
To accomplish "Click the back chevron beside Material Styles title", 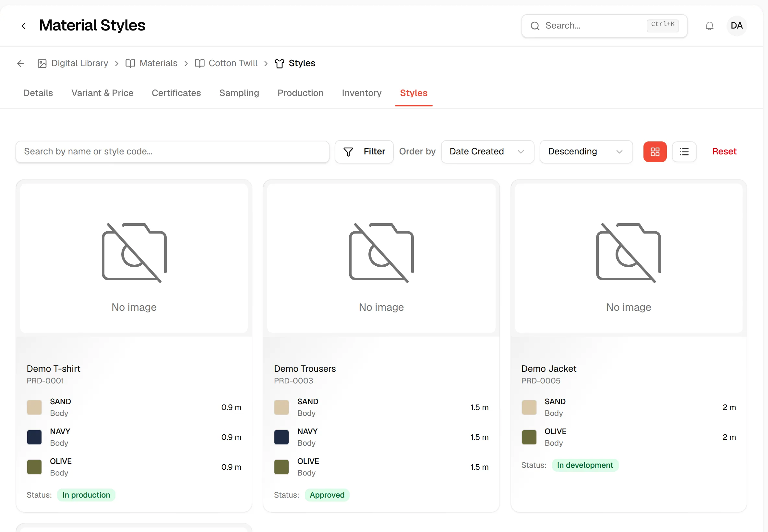I will 23,26.
